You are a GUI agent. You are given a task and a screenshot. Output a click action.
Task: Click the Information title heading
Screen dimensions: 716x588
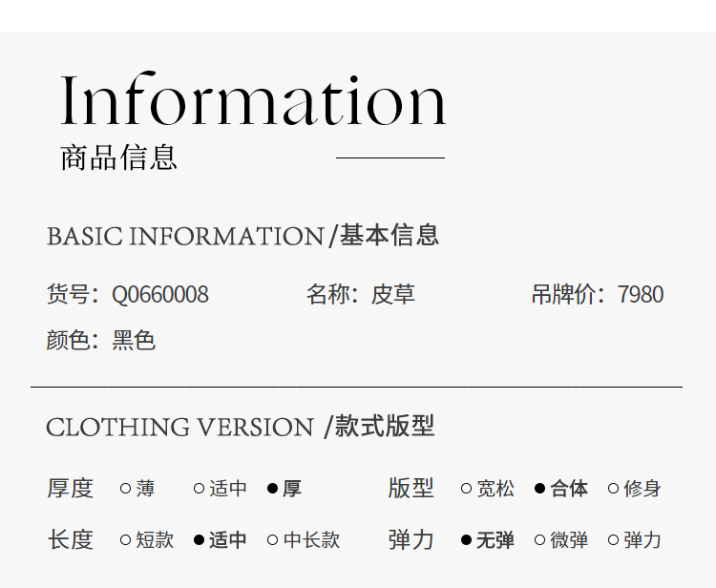pyautogui.click(x=253, y=99)
